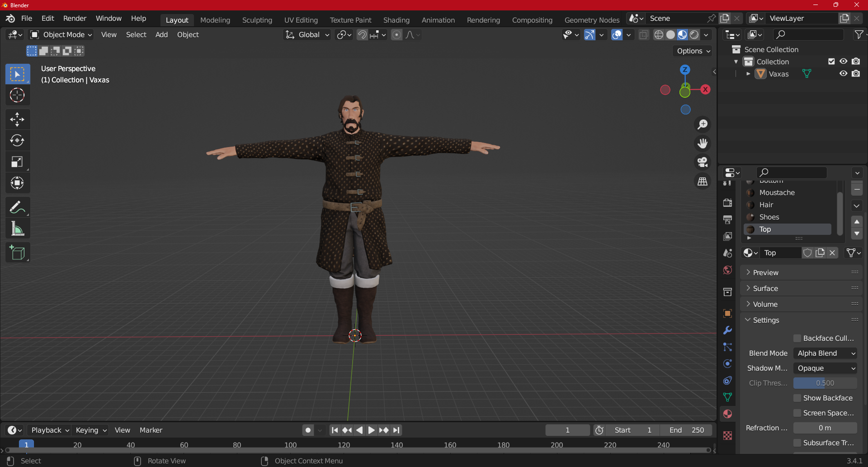
Task: Open the Keying popover
Action: click(x=91, y=430)
